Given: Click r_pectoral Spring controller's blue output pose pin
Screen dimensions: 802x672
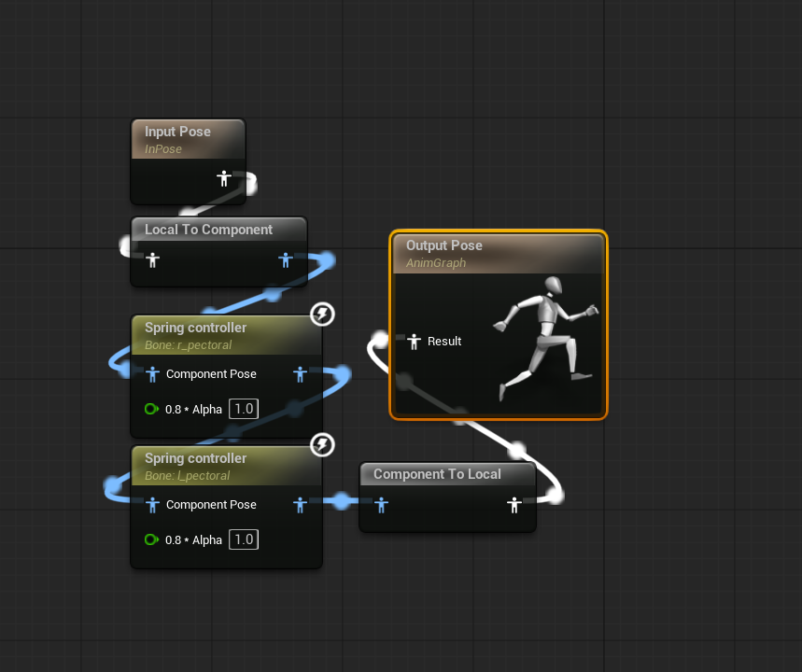Looking at the screenshot, I should point(301,374).
